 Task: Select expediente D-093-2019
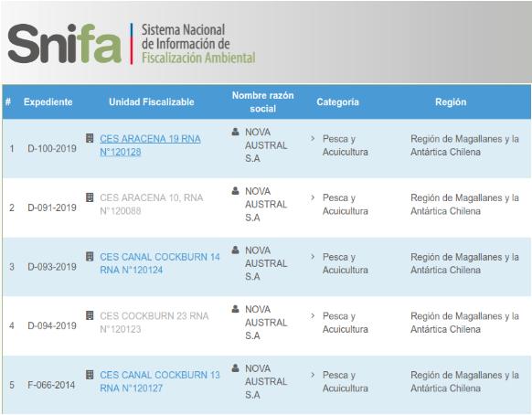click(x=52, y=267)
